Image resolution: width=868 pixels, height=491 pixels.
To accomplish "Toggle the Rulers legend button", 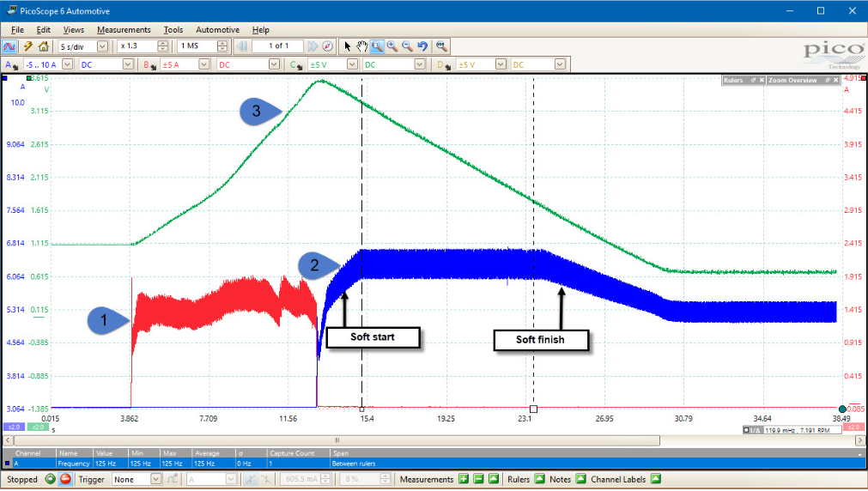I will (x=540, y=479).
